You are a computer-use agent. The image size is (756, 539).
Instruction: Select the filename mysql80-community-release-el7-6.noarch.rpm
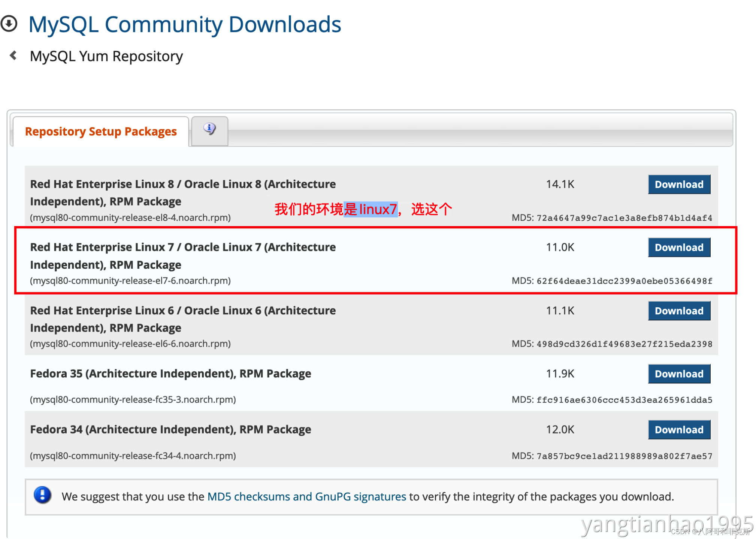tap(130, 281)
